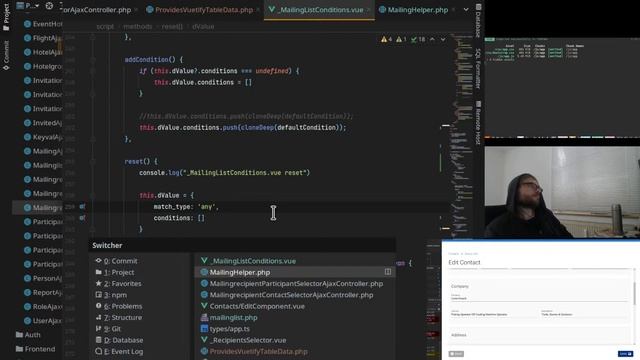
Task: Open the Project view dropdown labeled P...
Action: click(x=28, y=6)
